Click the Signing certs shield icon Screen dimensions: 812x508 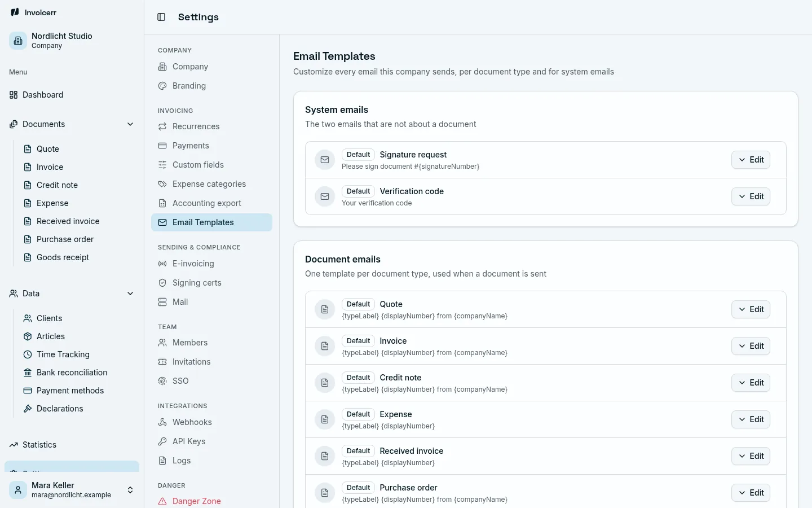[162, 283]
